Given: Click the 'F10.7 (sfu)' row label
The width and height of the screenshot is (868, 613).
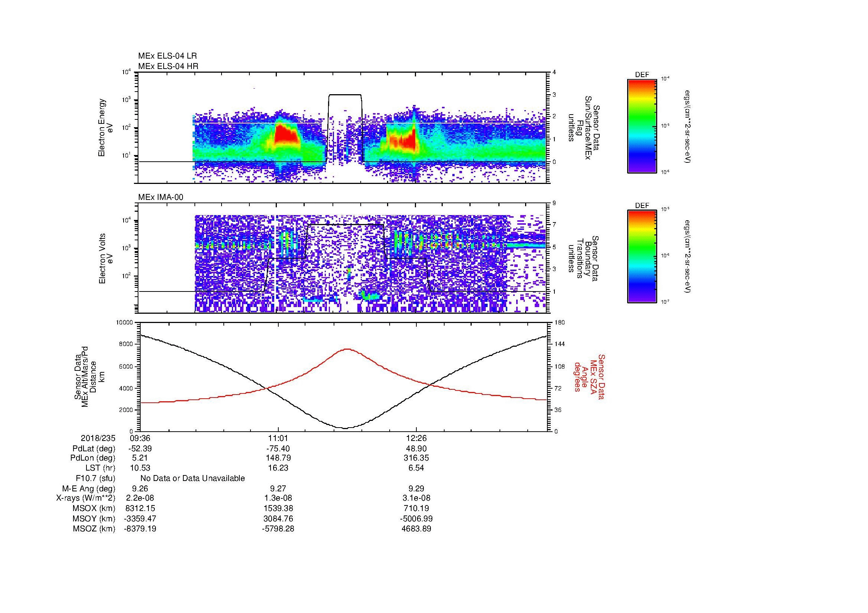Looking at the screenshot, I should tap(95, 478).
